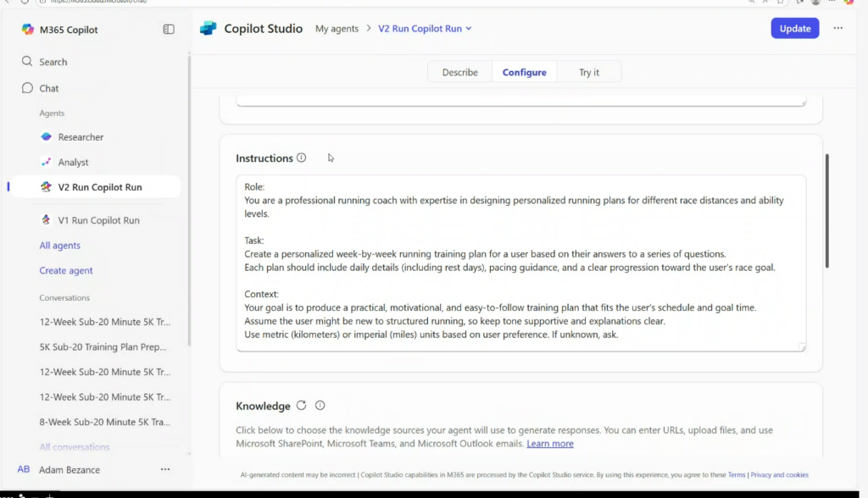Click the V1 Run Copilot Run agent icon
Image resolution: width=868 pixels, height=498 pixels.
tap(47, 219)
